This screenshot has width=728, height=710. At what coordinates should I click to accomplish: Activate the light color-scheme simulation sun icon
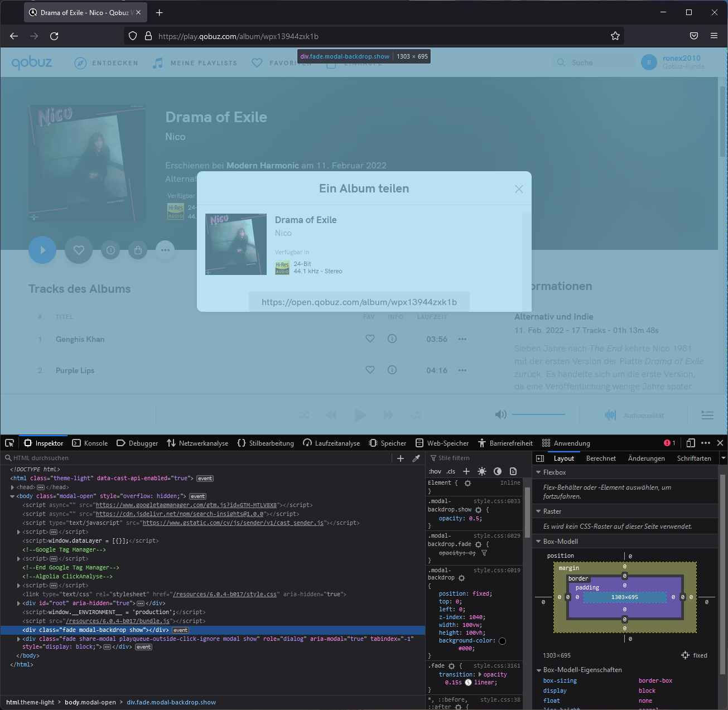tap(481, 471)
